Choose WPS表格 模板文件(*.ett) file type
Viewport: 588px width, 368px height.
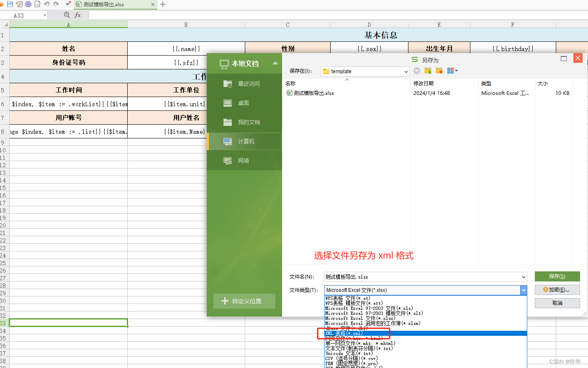(x=426, y=303)
